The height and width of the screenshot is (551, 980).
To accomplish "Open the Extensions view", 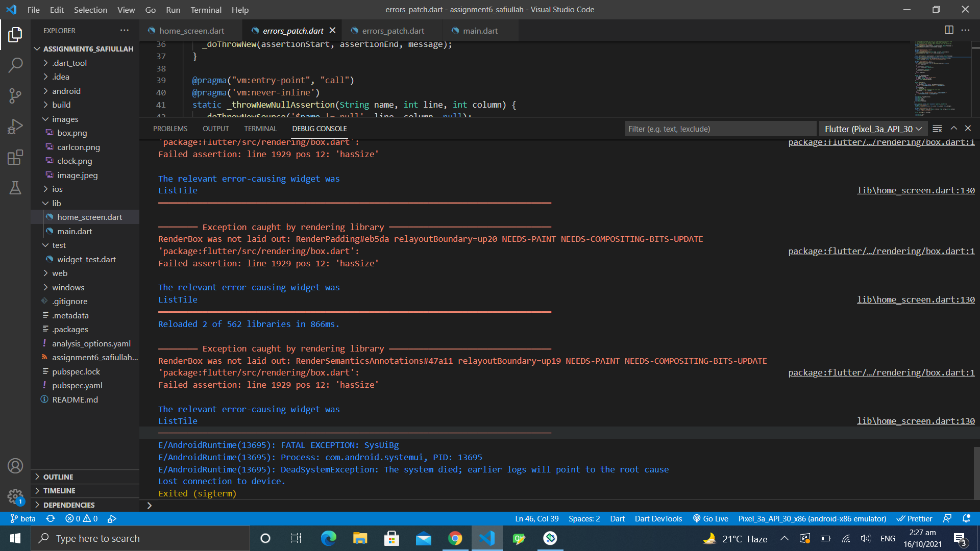I will point(15,157).
